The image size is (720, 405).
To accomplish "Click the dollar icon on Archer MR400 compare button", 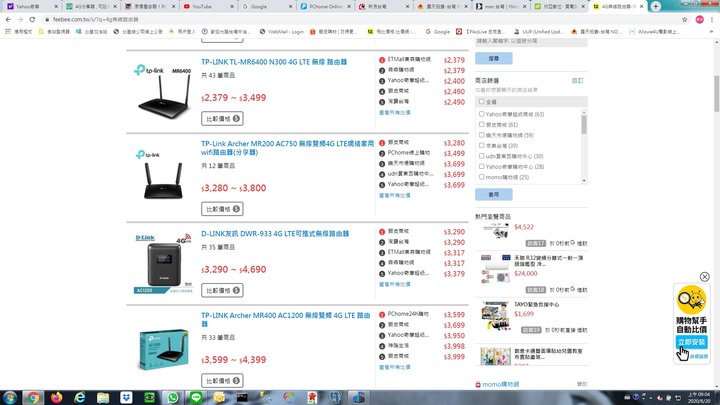I will [236, 381].
